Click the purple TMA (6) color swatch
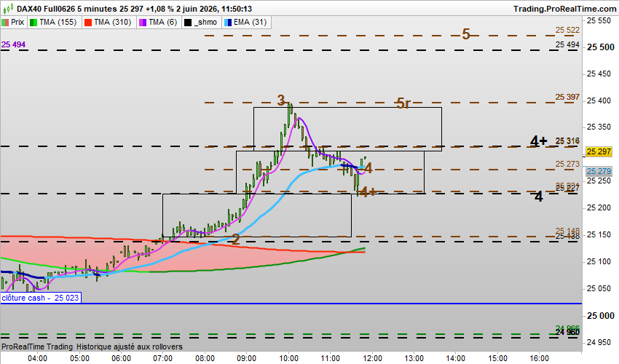This screenshot has width=619, height=364. pyautogui.click(x=143, y=23)
